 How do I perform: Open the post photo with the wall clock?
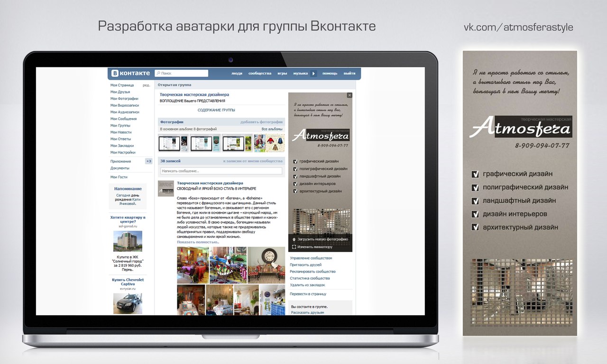click(267, 264)
